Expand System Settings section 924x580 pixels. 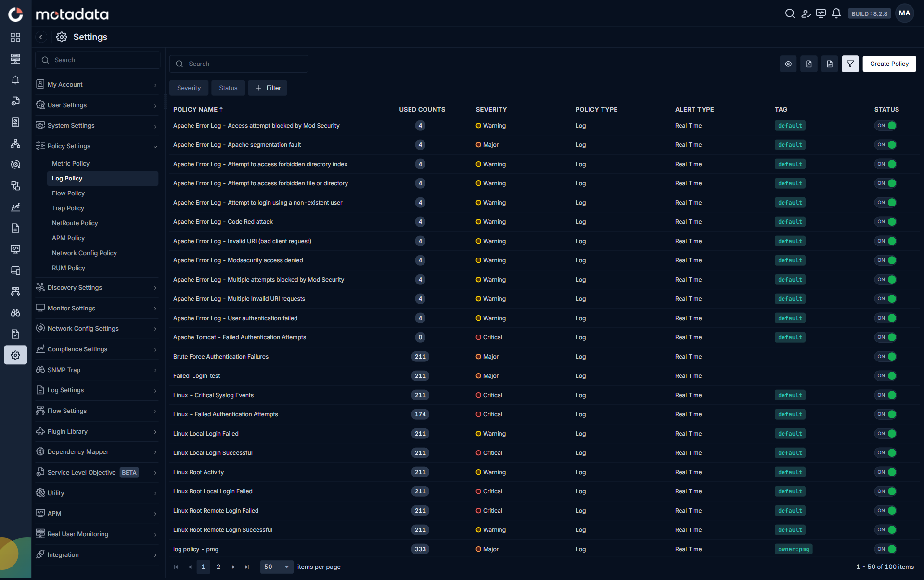click(97, 126)
